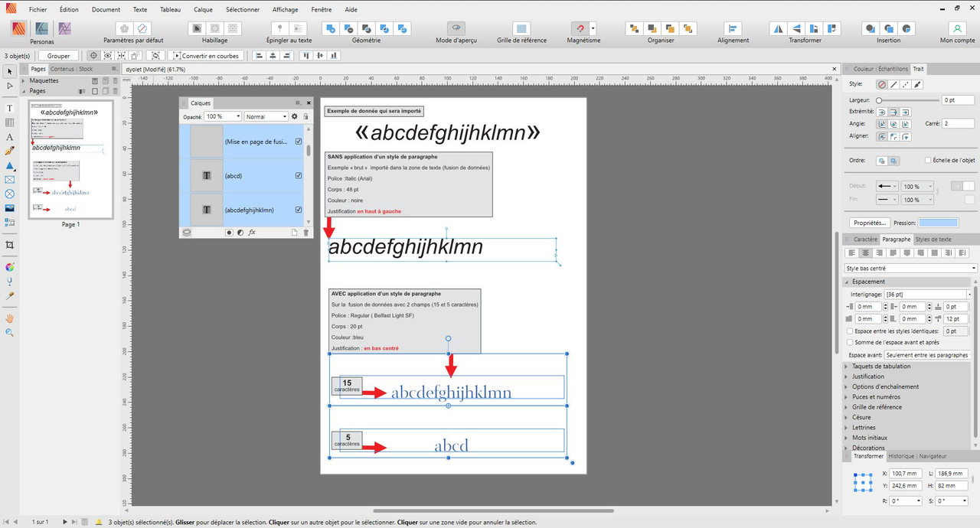Toggle visibility of (abcdefghijhklmn) layer
Screen dimensions: 980x528
click(299, 209)
